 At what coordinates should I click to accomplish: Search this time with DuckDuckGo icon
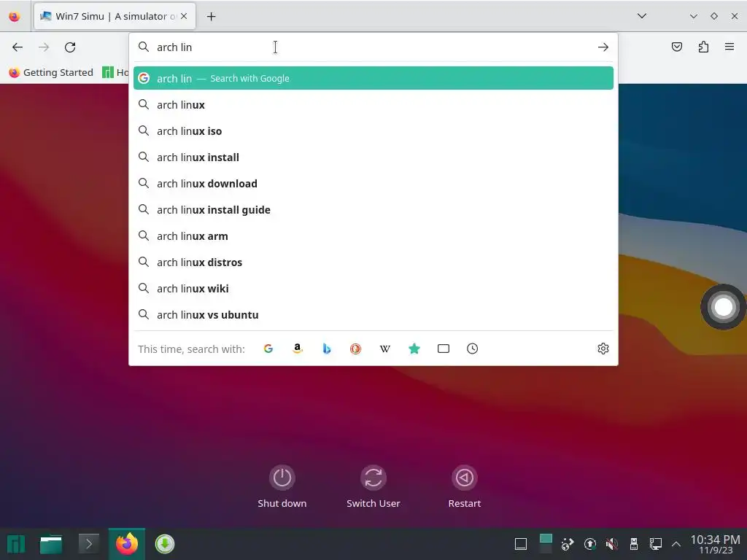click(x=356, y=349)
